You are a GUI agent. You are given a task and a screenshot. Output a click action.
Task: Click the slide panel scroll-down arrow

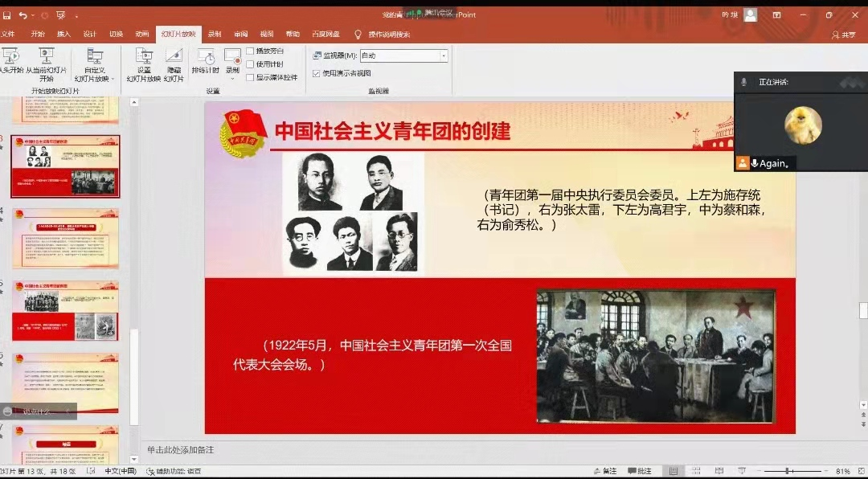tap(133, 460)
